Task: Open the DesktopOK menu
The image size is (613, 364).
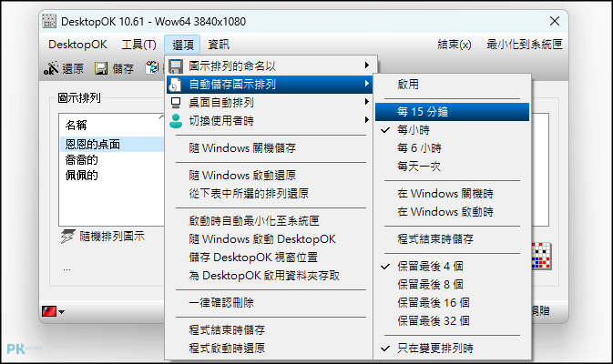Action: coord(77,45)
